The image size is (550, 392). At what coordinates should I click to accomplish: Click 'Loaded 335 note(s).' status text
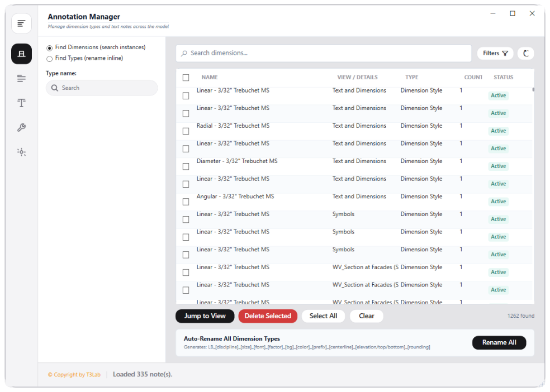click(143, 375)
